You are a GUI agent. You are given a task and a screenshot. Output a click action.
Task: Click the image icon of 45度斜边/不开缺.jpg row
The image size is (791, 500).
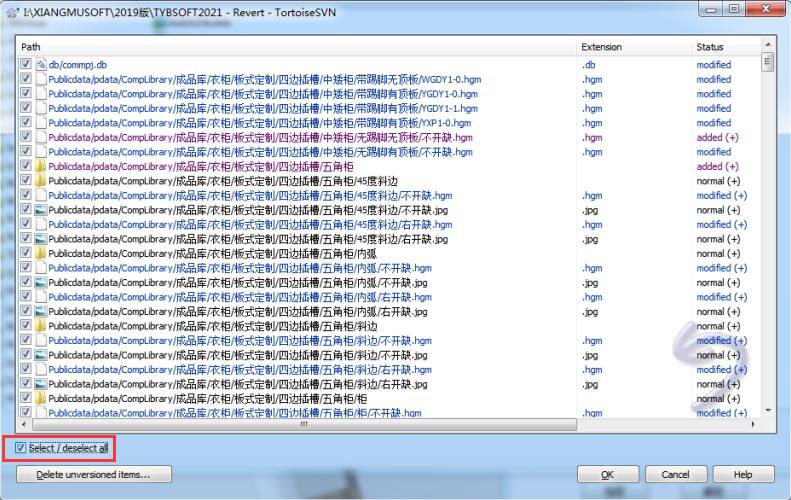click(x=41, y=210)
